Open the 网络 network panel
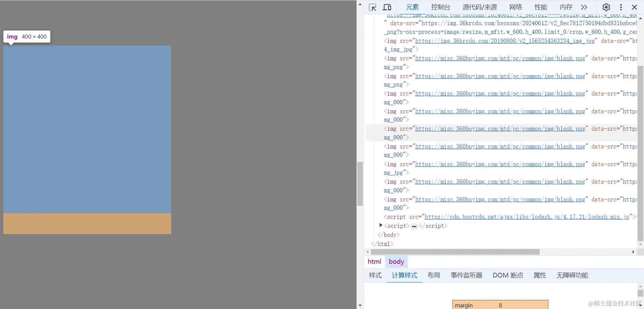The image size is (644, 309). click(x=515, y=7)
